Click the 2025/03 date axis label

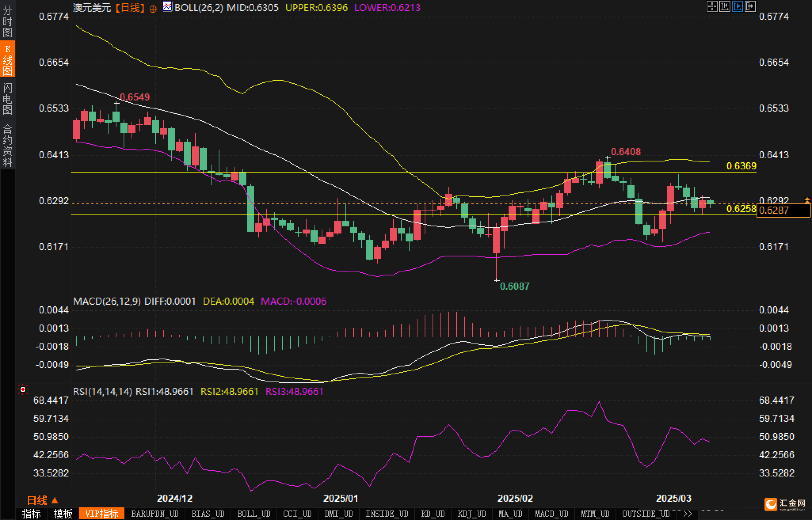click(673, 499)
